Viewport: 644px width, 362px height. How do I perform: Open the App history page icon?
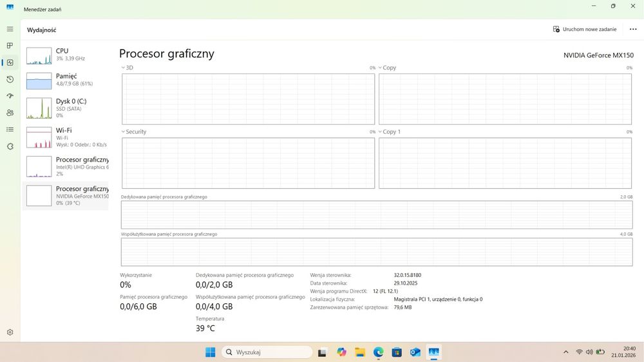[x=10, y=79]
